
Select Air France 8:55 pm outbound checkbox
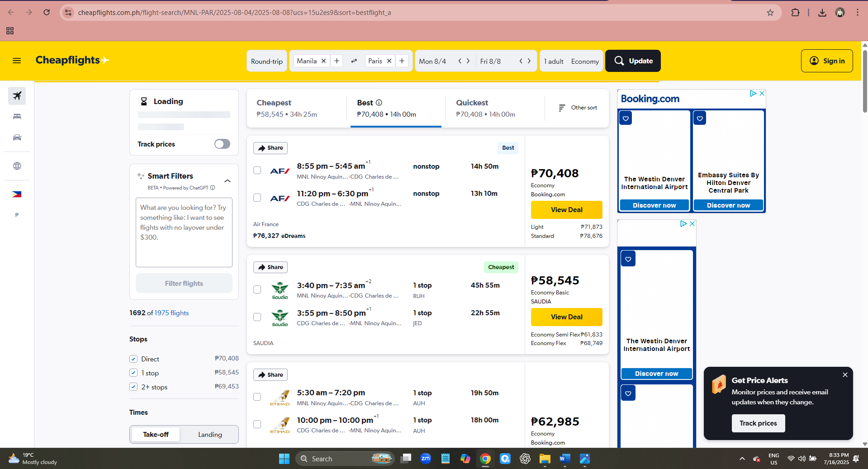click(x=257, y=171)
